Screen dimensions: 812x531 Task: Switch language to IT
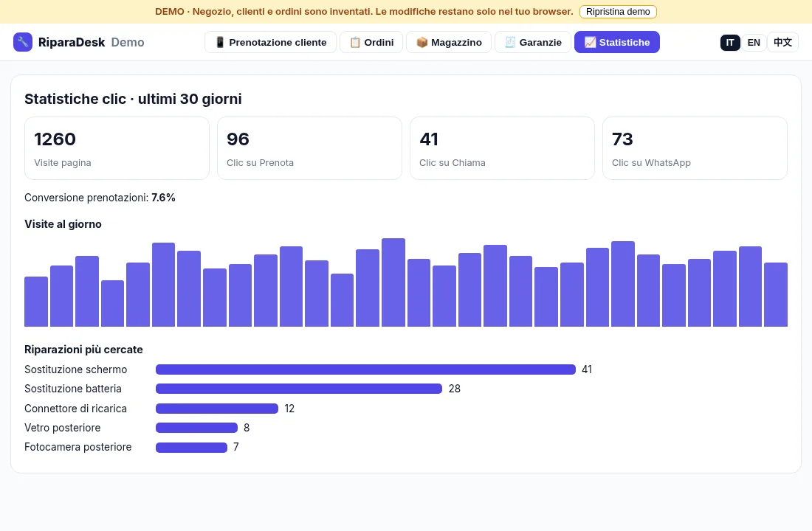[x=729, y=43]
